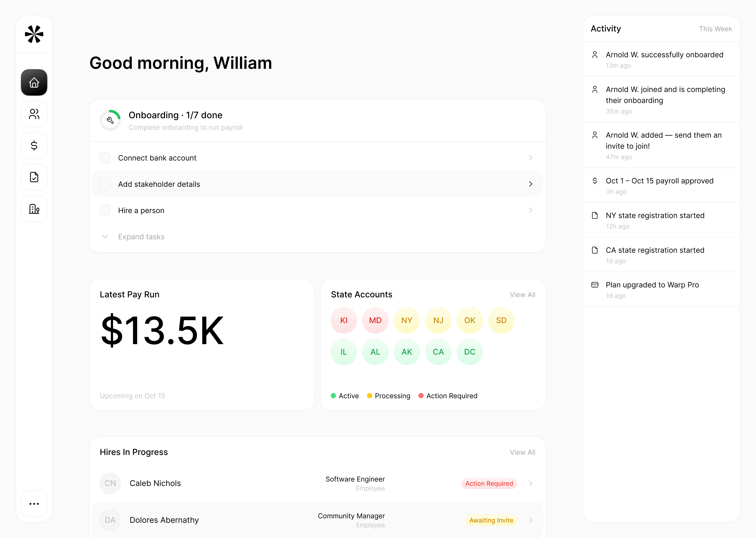This screenshot has width=756, height=538.
Task: Open the Home dashboard sidebar icon
Action: click(34, 82)
